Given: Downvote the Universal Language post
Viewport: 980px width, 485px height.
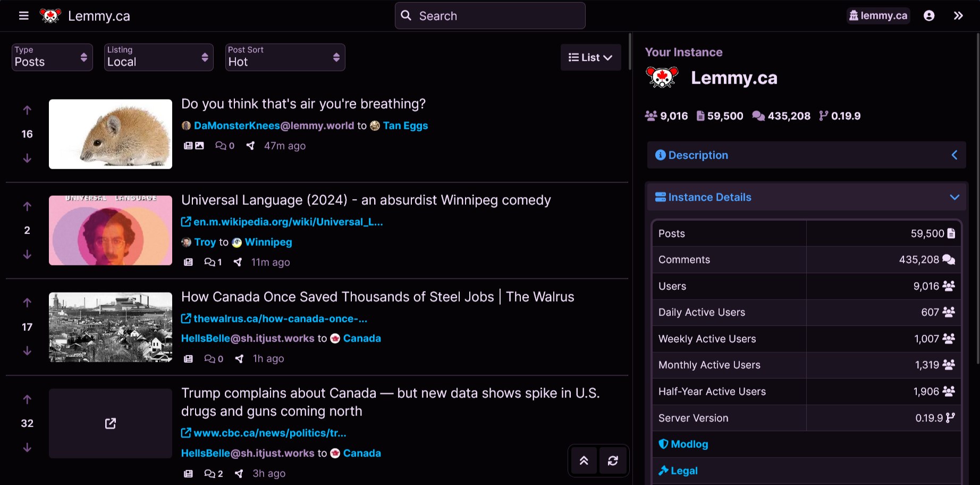Looking at the screenshot, I should (x=27, y=255).
